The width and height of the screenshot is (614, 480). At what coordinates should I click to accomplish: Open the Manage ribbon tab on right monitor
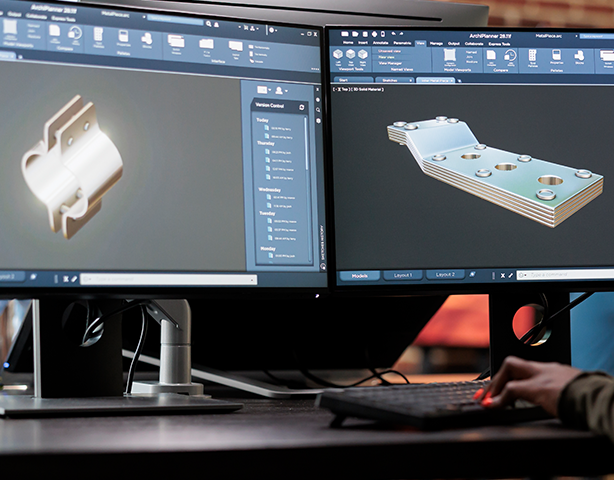tap(436, 43)
